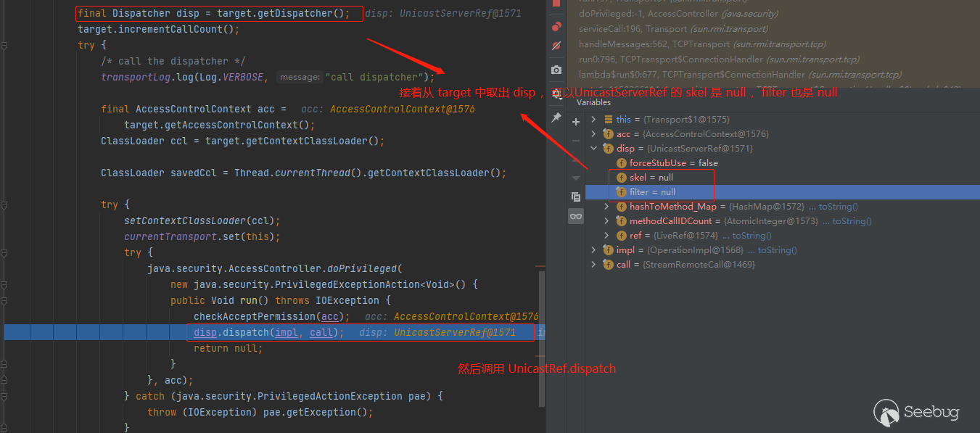Expand the acc variable node

(593, 134)
